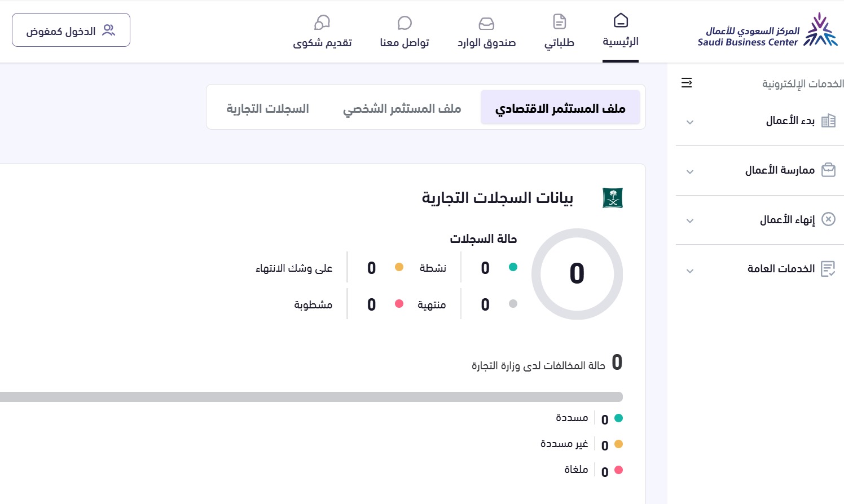Click the violations progress bar
This screenshot has width=844, height=504.
tap(310, 396)
